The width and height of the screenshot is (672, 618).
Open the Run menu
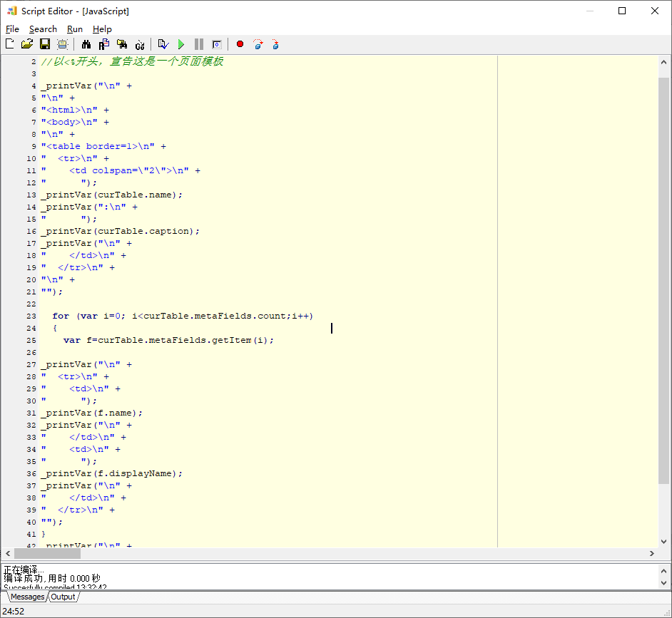75,29
